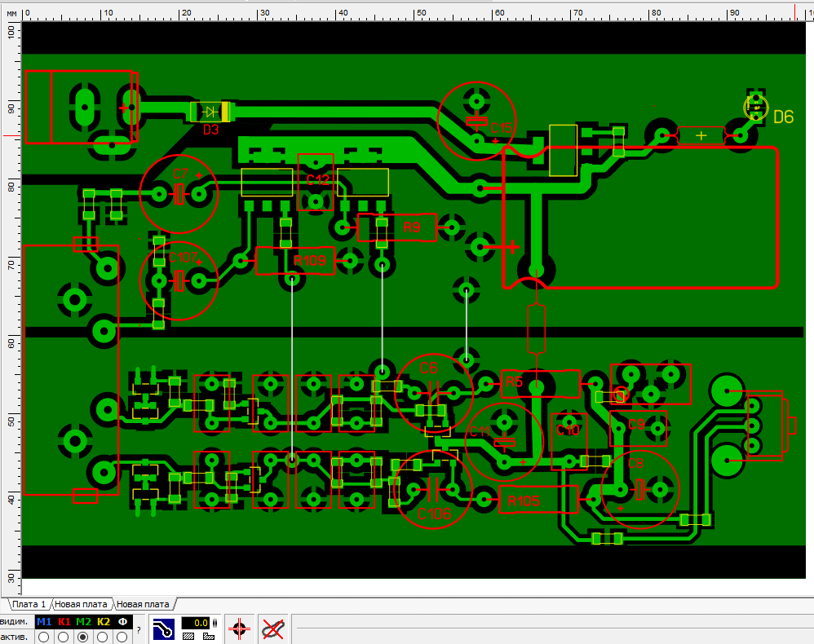Toggle visibility of layer M1

[44, 622]
